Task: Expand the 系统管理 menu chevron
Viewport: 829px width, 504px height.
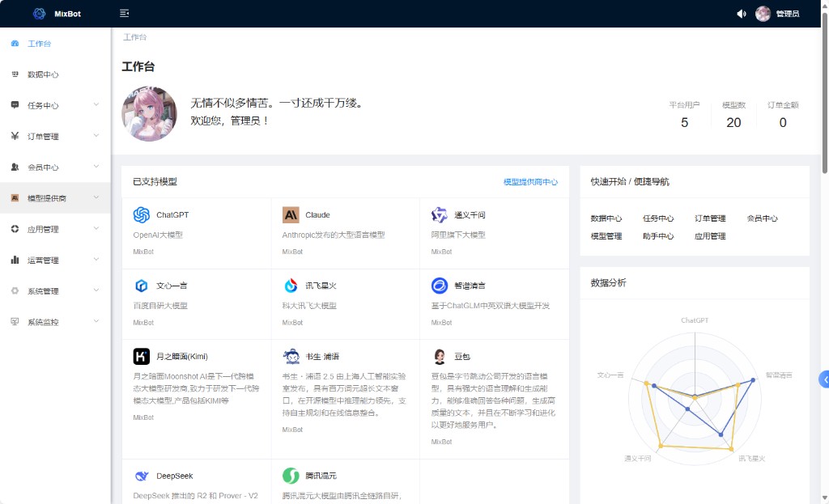Action: 96,290
